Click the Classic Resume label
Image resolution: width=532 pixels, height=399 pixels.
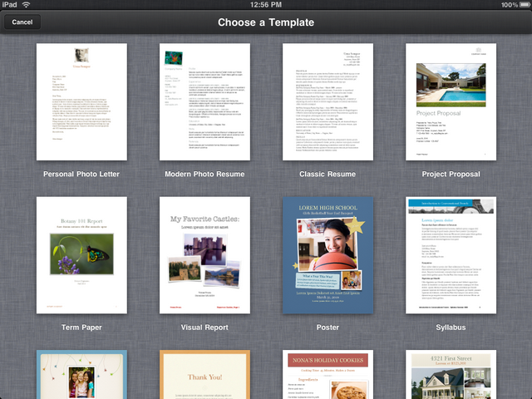[328, 174]
